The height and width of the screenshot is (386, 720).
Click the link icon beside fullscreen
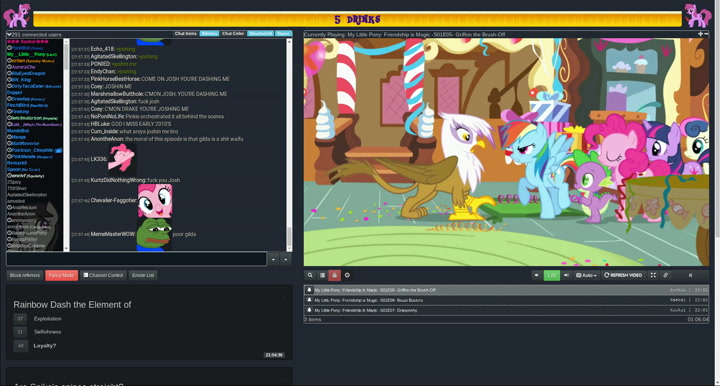coord(665,275)
